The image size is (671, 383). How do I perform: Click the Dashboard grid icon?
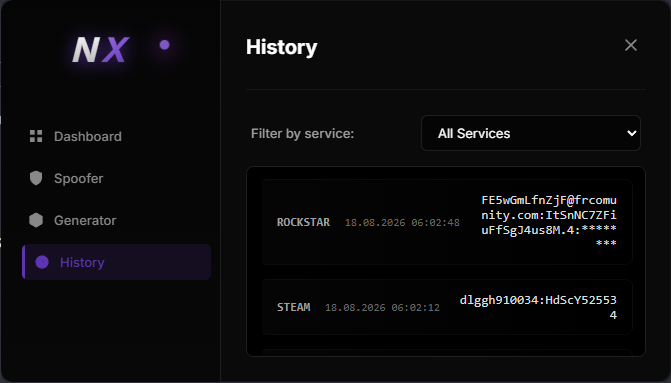36,136
